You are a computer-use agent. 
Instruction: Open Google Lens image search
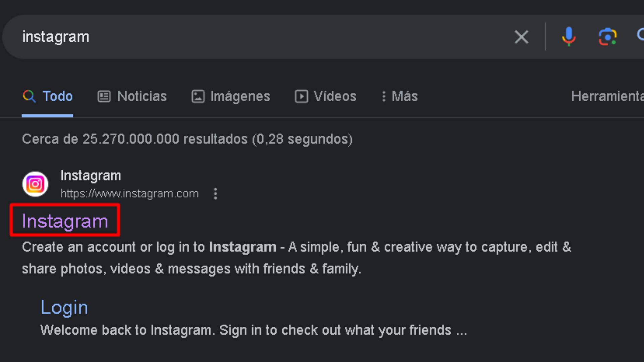[608, 37]
